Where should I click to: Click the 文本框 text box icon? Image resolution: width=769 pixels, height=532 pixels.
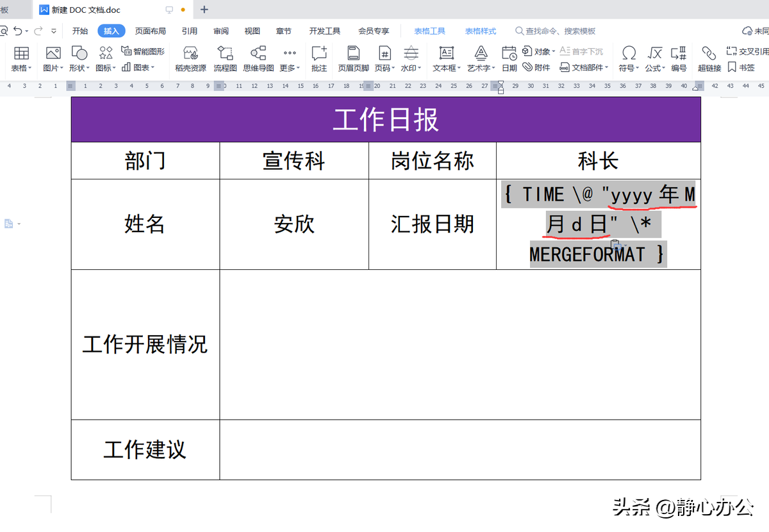447,53
